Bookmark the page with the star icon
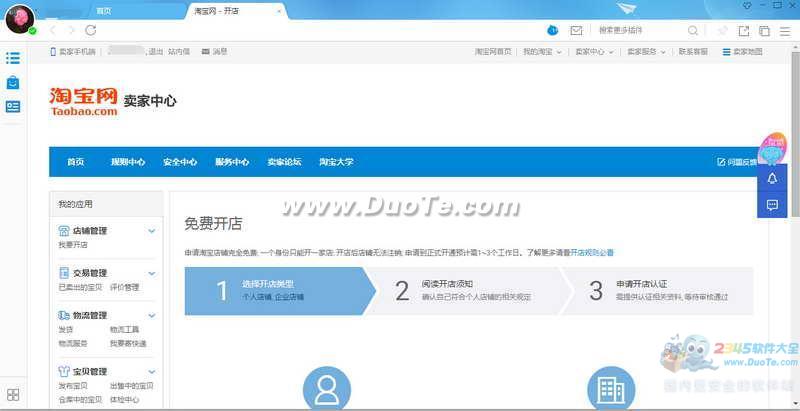800x411 pixels. (x=722, y=31)
